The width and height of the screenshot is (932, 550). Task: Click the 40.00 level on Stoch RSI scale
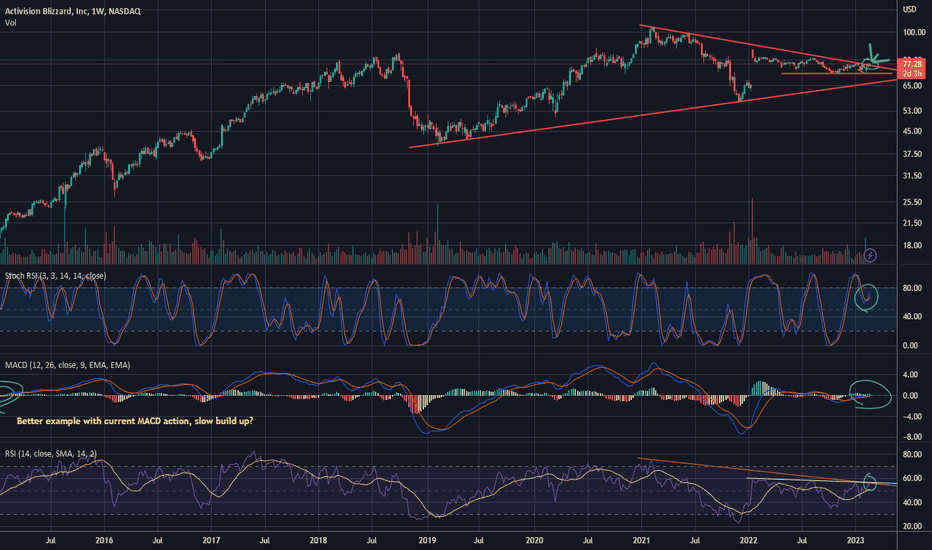pyautogui.click(x=912, y=317)
